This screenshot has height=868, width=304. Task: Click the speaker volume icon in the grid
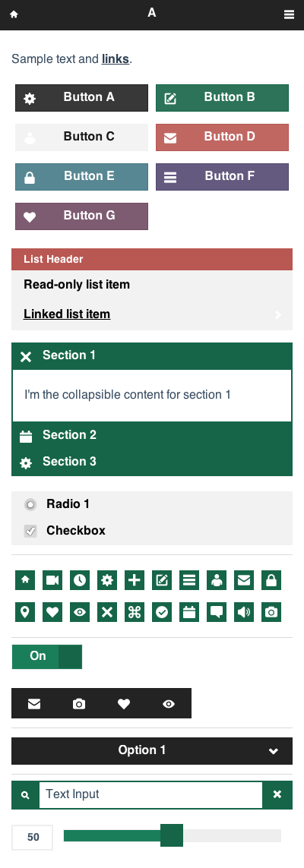[x=244, y=612]
